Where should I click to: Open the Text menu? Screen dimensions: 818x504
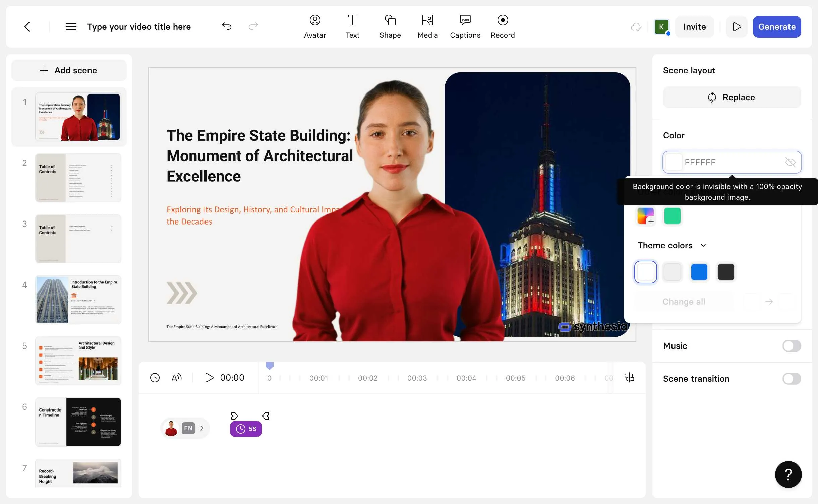coord(352,27)
